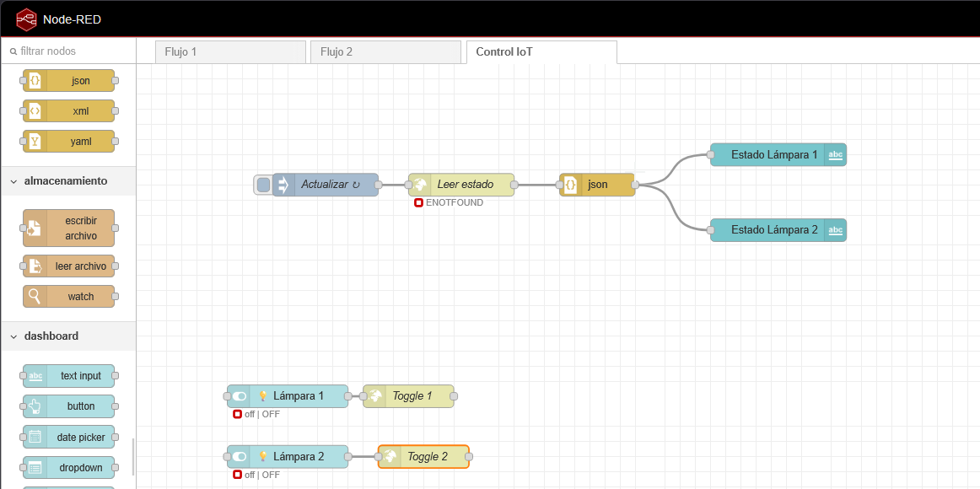Click the Node-RED logo icon
This screenshot has height=489, width=980.
(x=26, y=19)
